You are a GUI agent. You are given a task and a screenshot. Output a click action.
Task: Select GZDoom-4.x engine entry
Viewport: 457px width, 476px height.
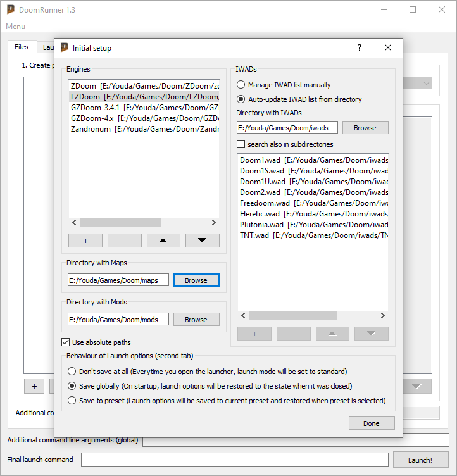pyautogui.click(x=144, y=118)
